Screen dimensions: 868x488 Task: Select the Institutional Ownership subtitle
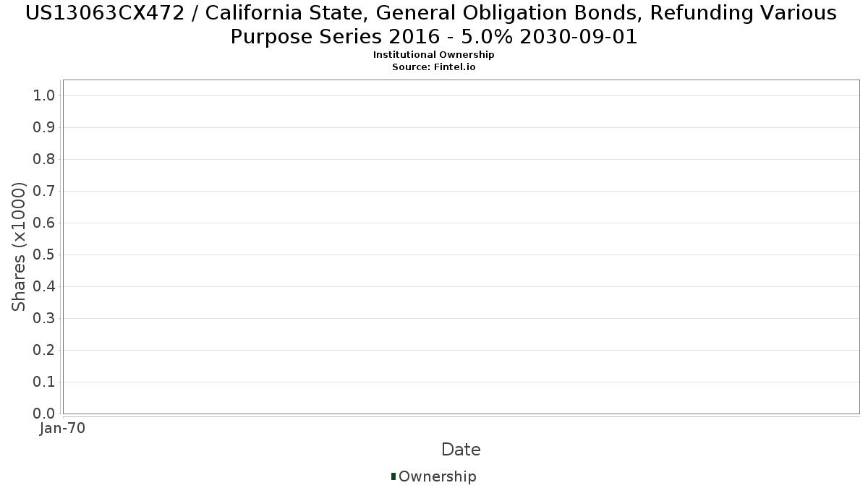click(x=433, y=55)
